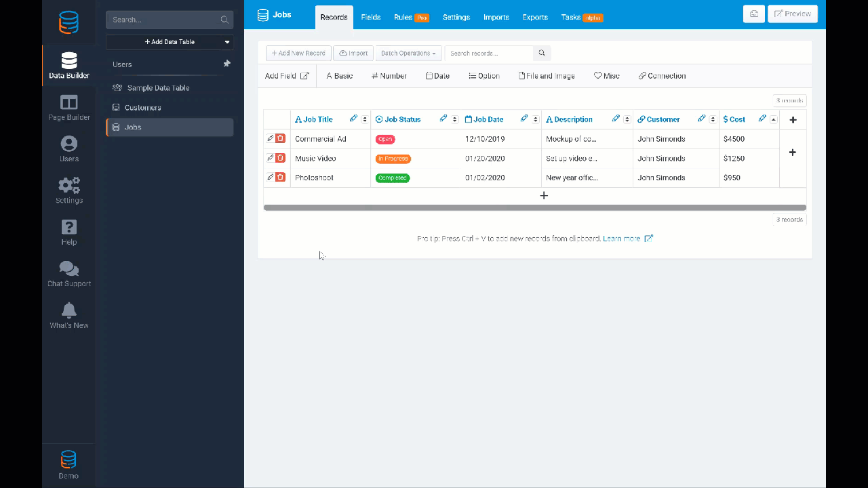This screenshot has width=868, height=488.
Task: Click the cloud button beside Preview
Action: (754, 14)
